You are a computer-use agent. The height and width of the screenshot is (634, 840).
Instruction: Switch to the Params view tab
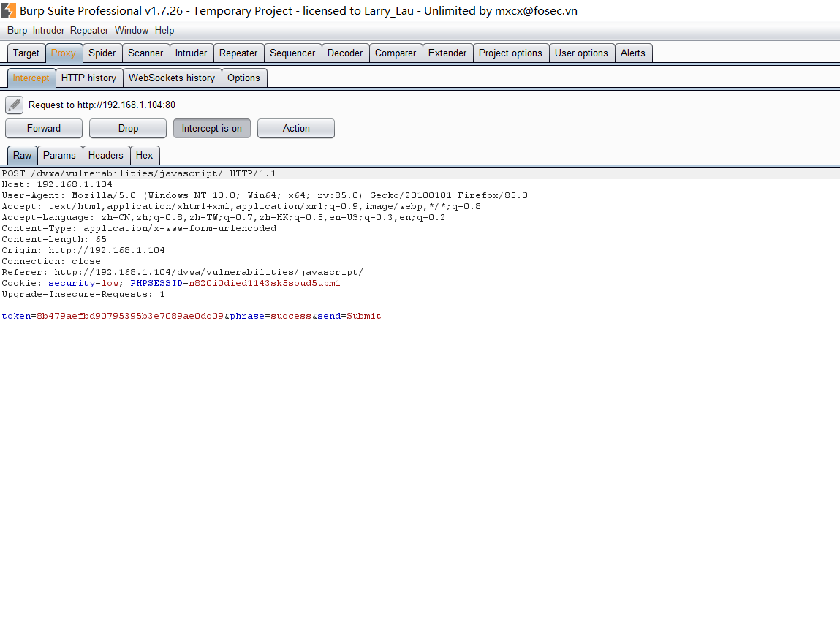[59, 156]
